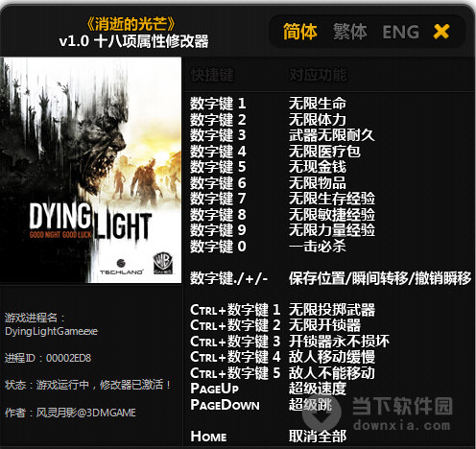
Task: Click hotkey label Ctrl+数字键 2
Action: (235, 325)
